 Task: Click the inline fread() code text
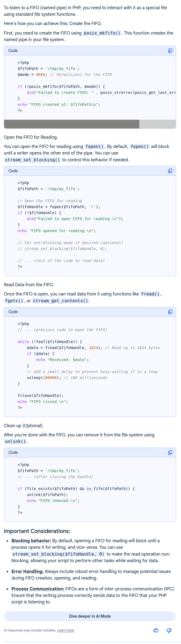pyautogui.click(x=150, y=294)
